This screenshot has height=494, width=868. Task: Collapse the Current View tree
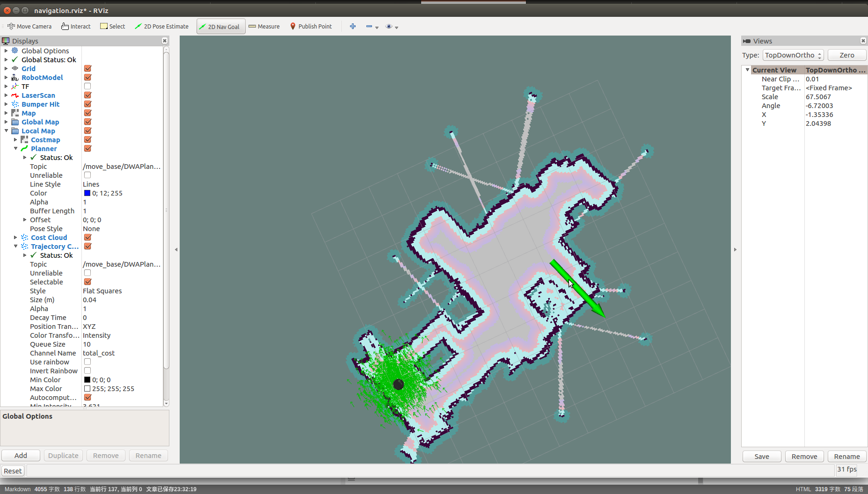(747, 70)
